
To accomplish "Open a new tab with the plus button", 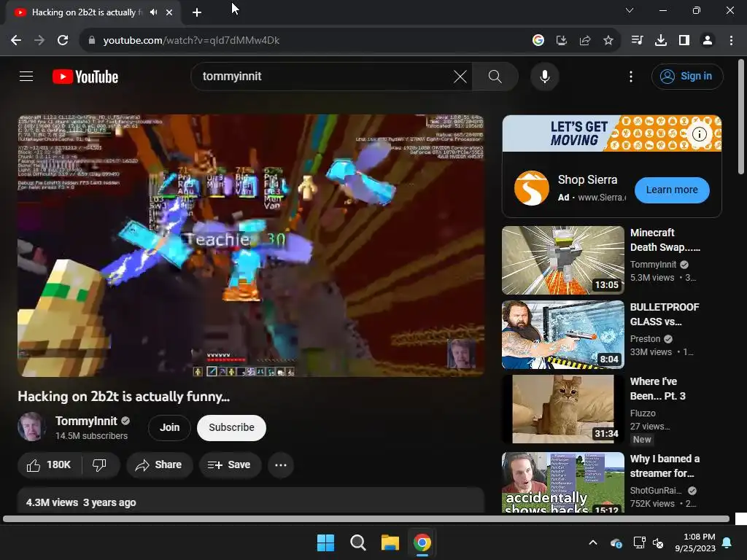I will (x=197, y=12).
